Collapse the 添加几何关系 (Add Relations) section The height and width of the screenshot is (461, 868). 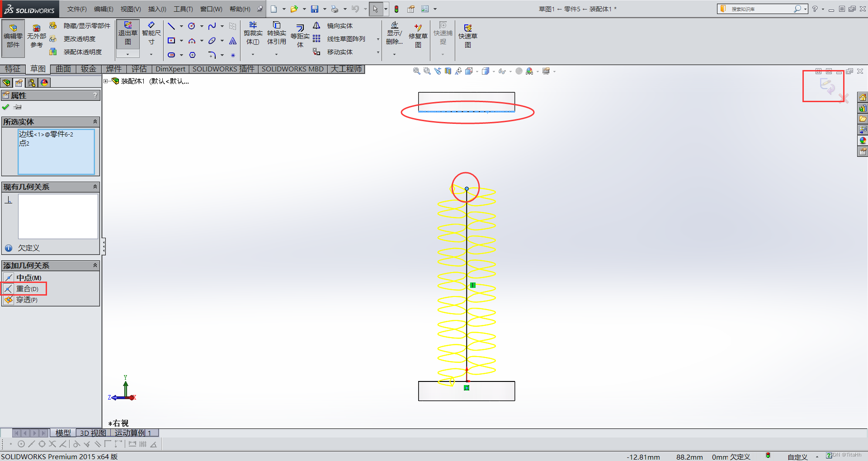tap(95, 265)
